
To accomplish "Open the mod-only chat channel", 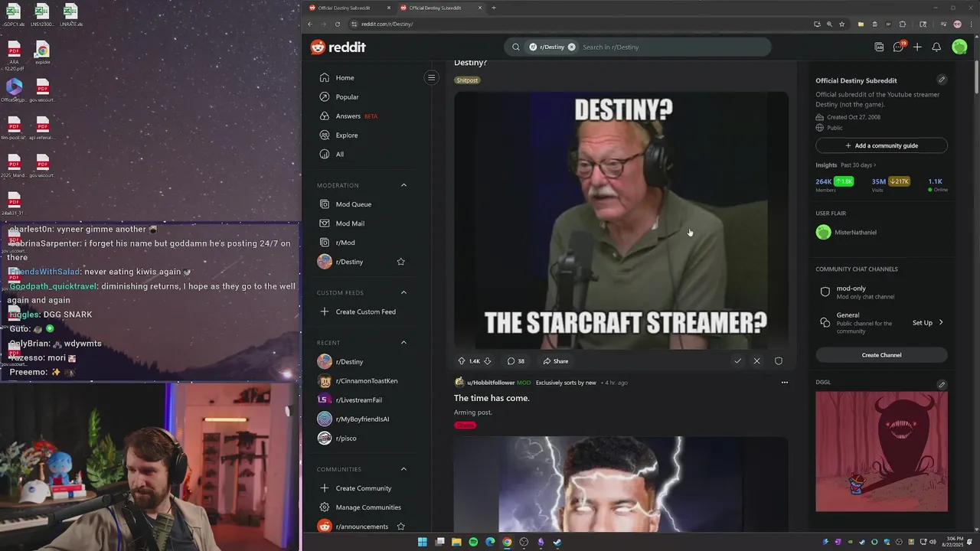I will pos(881,292).
